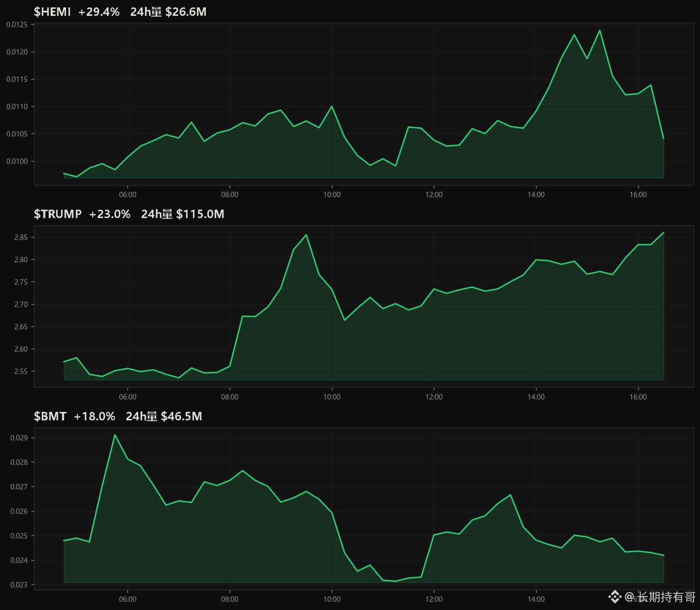The image size is (700, 610).
Task: Click the +18.0% change value
Action: [94, 416]
